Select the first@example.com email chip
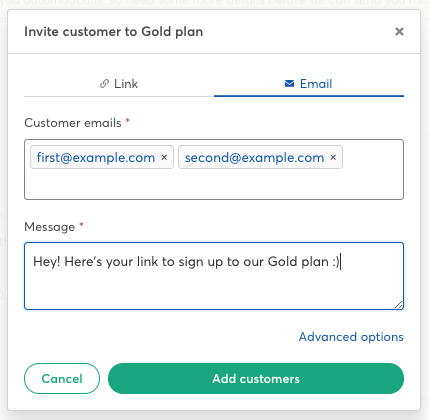The image size is (429, 420). (x=96, y=157)
